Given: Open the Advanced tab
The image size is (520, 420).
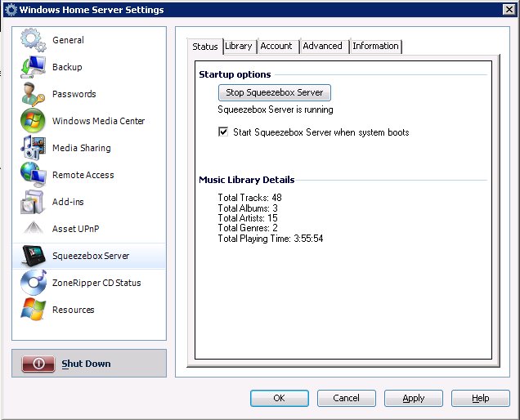Looking at the screenshot, I should click(322, 46).
